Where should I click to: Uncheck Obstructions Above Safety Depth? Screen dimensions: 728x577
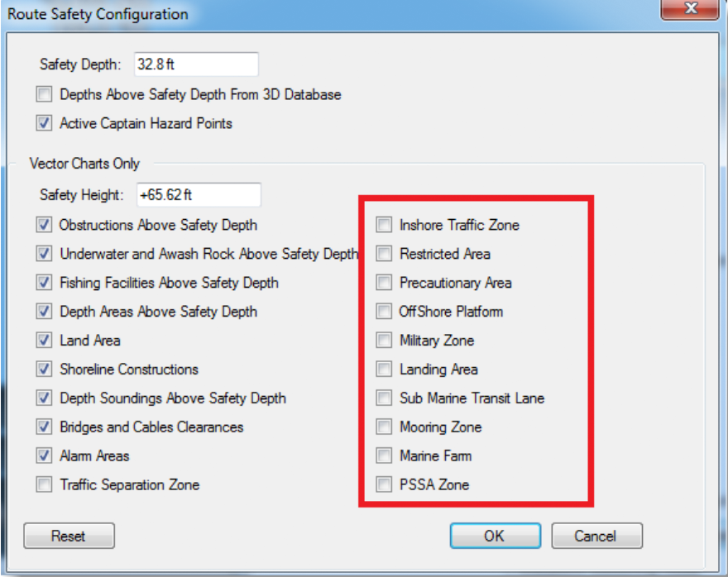[44, 225]
